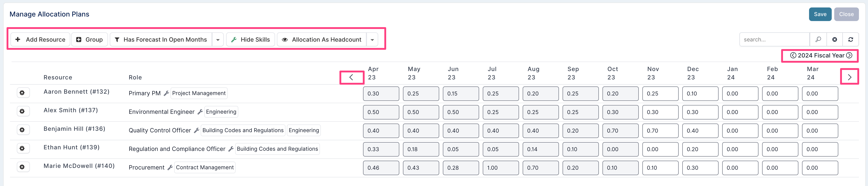Advance to next fiscal year

point(849,55)
